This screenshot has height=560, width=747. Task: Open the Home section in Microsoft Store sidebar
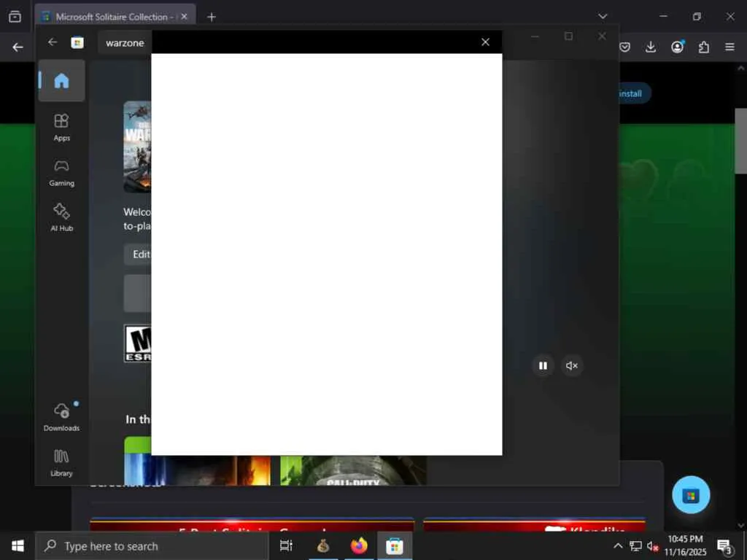click(61, 80)
